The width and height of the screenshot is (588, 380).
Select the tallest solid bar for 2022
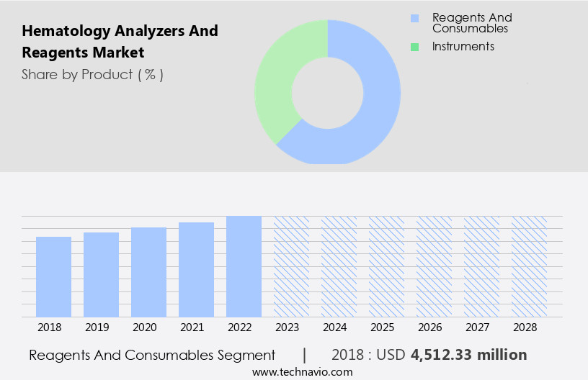pos(244,266)
